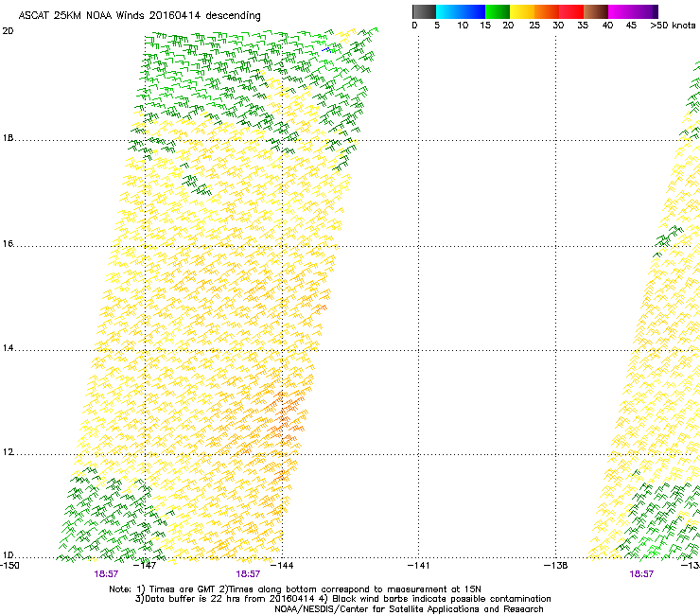This screenshot has height=615, width=700.
Task: Select the orange 25-30 knots legend swatch
Action: (547, 11)
